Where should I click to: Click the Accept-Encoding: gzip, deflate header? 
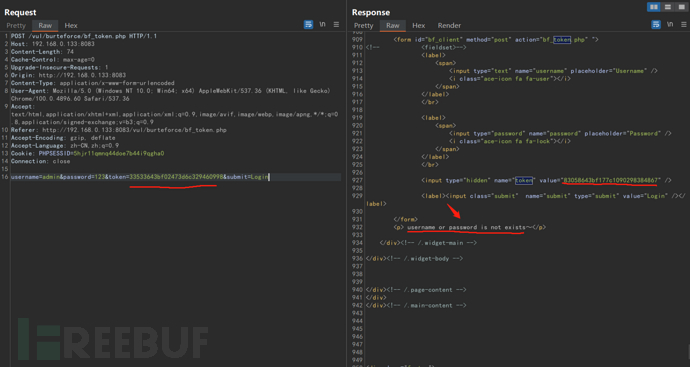tap(63, 138)
